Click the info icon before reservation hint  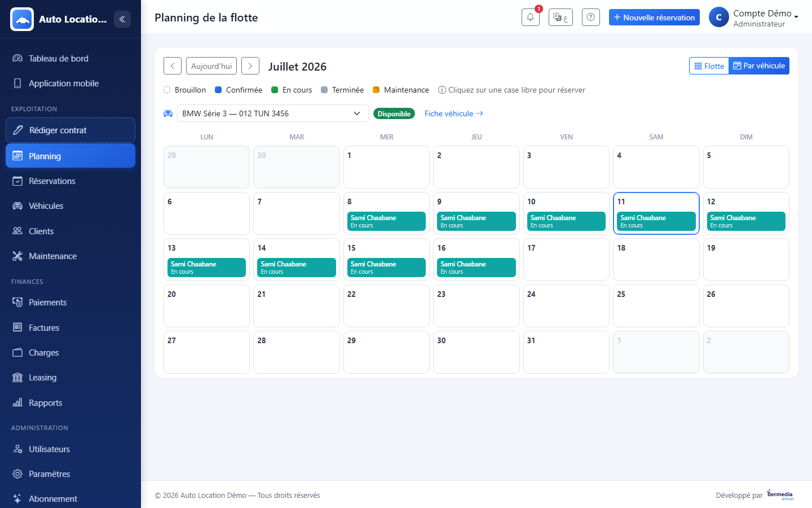click(x=442, y=90)
